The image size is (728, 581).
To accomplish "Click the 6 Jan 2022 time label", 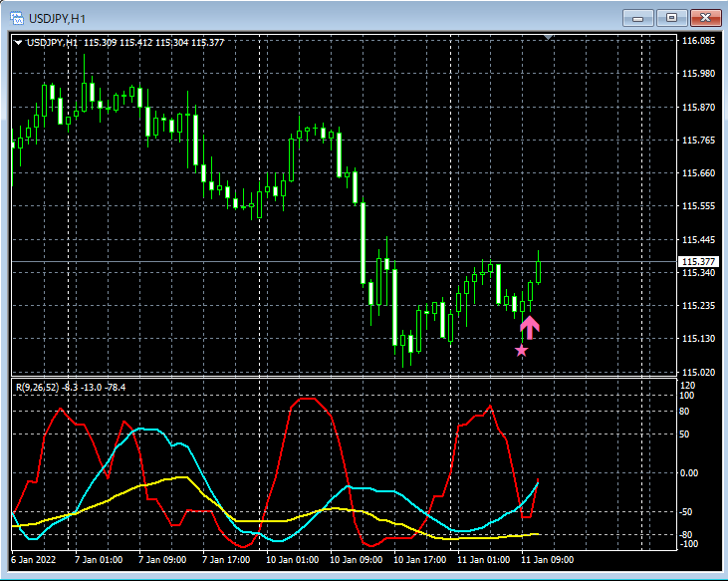I will click(33, 560).
